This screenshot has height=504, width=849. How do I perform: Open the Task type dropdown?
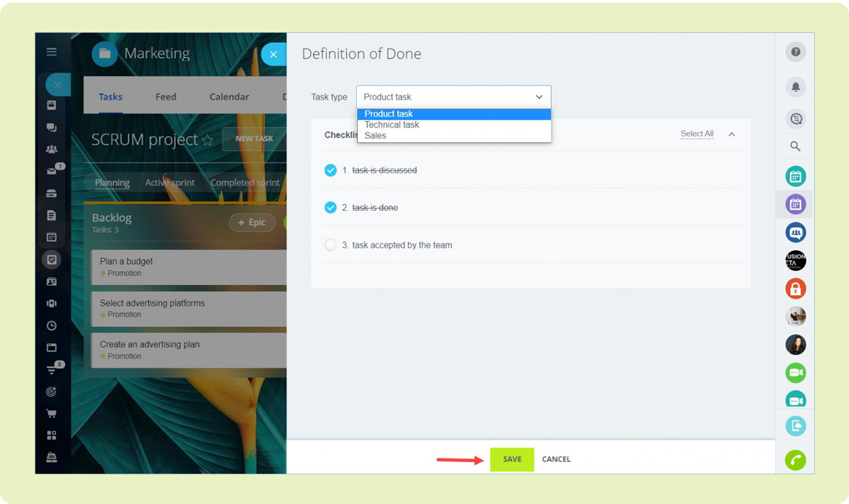pos(453,97)
